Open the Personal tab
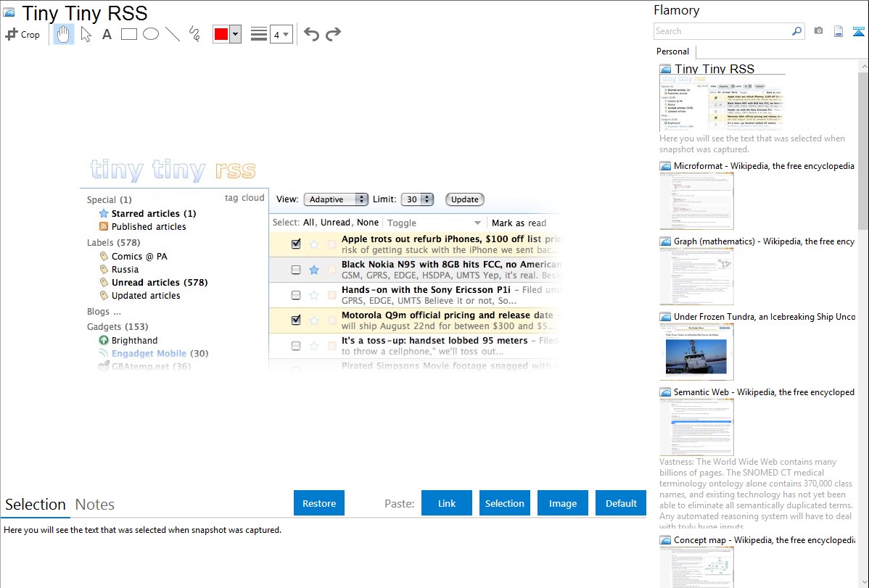 673,51
